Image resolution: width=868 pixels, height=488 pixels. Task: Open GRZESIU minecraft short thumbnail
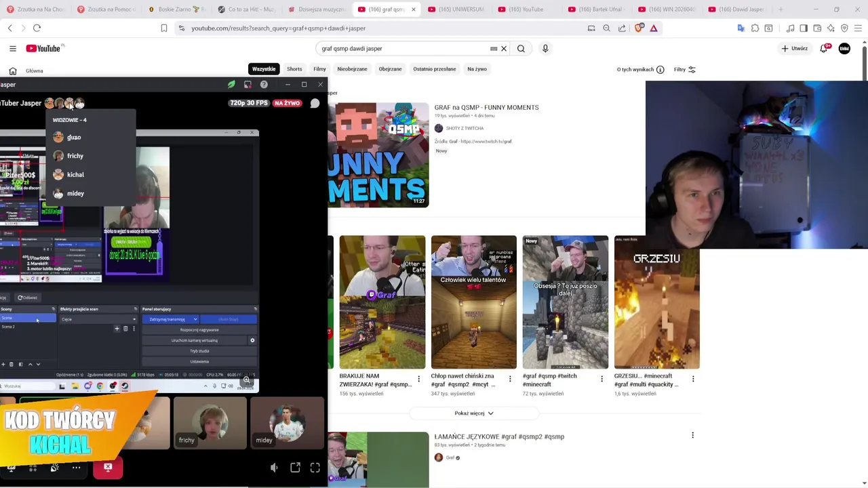pyautogui.click(x=657, y=302)
